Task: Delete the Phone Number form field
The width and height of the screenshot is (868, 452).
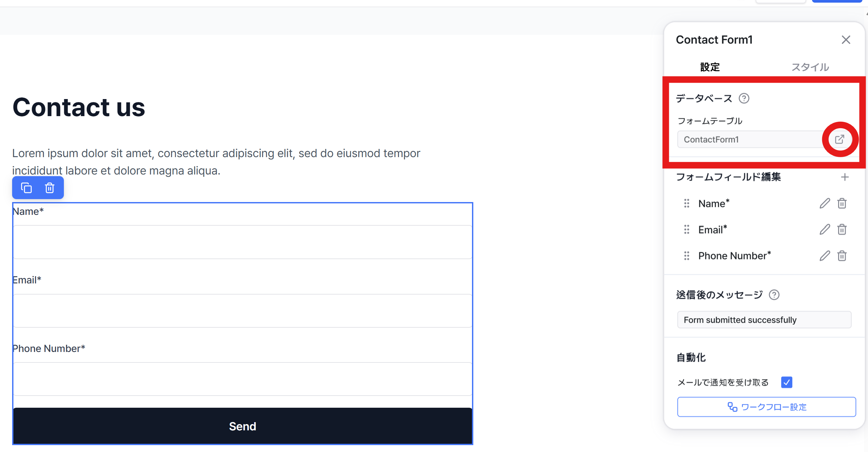Action: tap(842, 256)
